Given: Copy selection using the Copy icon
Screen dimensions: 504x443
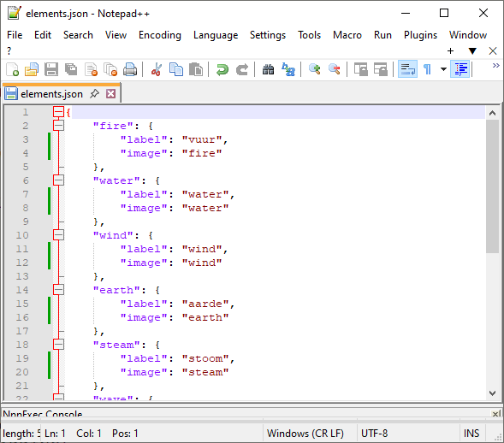Looking at the screenshot, I should tap(176, 69).
